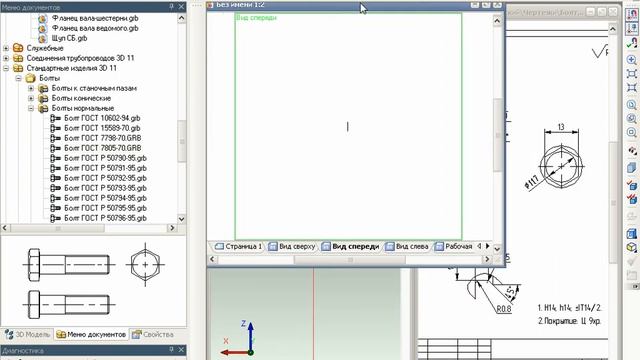640x360 pixels.
Task: Expand the right toolbar overflow chevron
Action: tap(635, 287)
